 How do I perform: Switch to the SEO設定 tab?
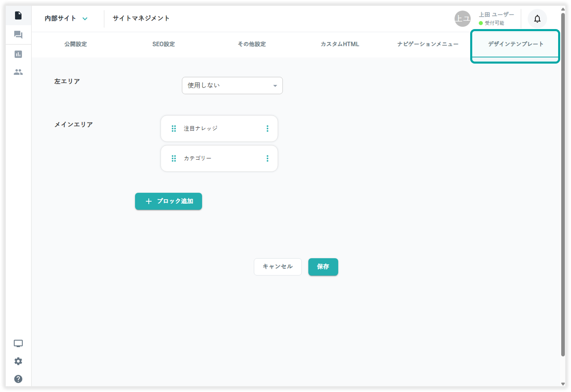point(163,44)
